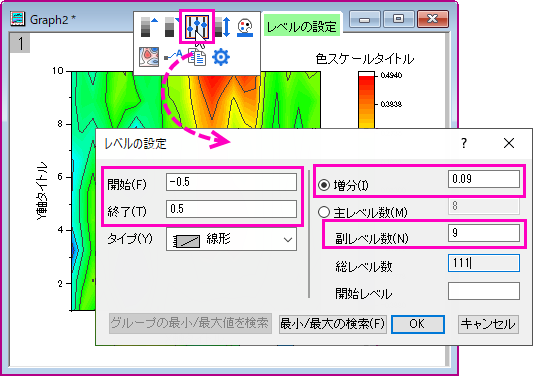
Task: Maximize the Graph2 window
Action: [398, 19]
